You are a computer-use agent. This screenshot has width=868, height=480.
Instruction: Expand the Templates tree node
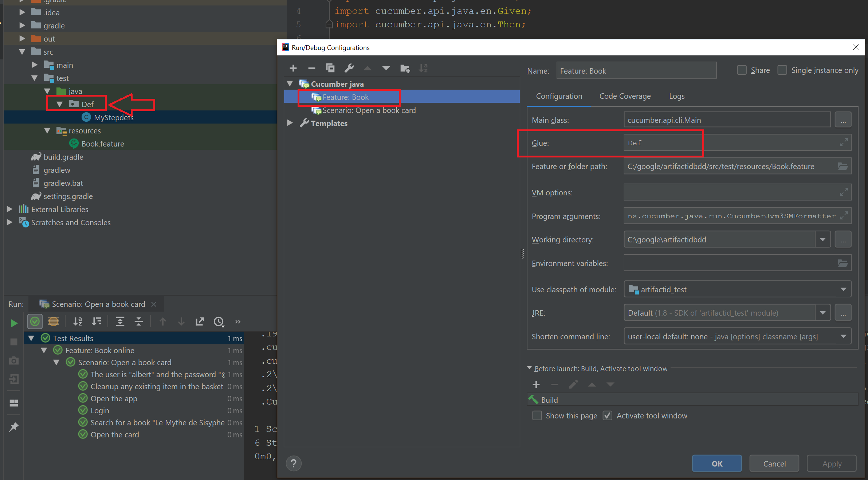click(290, 123)
